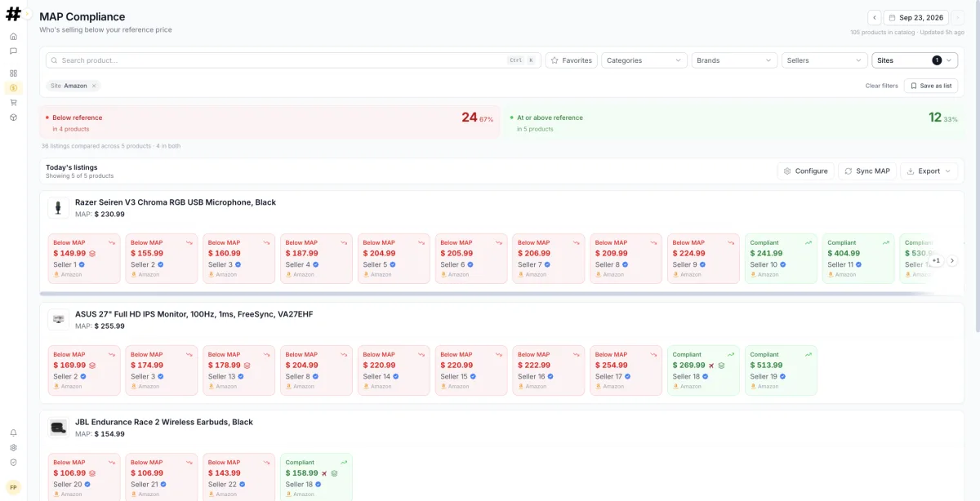Open Seller 11 compliant listing at $ 404.99
980x501 pixels.
[x=858, y=259]
